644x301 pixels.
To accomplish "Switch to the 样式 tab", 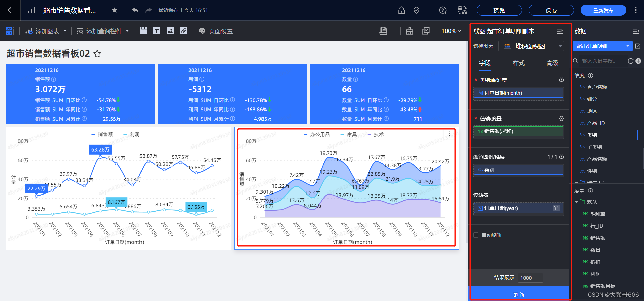I will (x=519, y=63).
